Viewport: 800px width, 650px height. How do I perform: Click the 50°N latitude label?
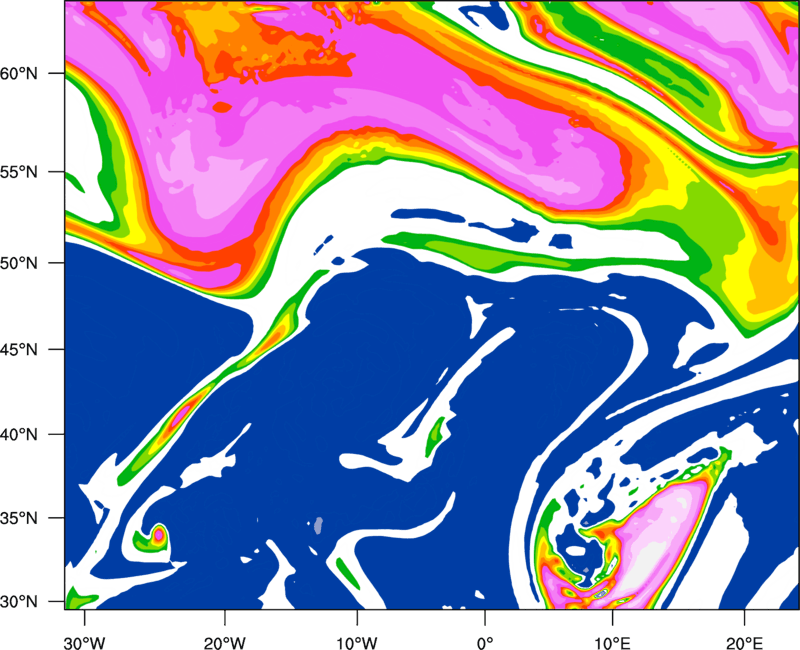coord(19,263)
